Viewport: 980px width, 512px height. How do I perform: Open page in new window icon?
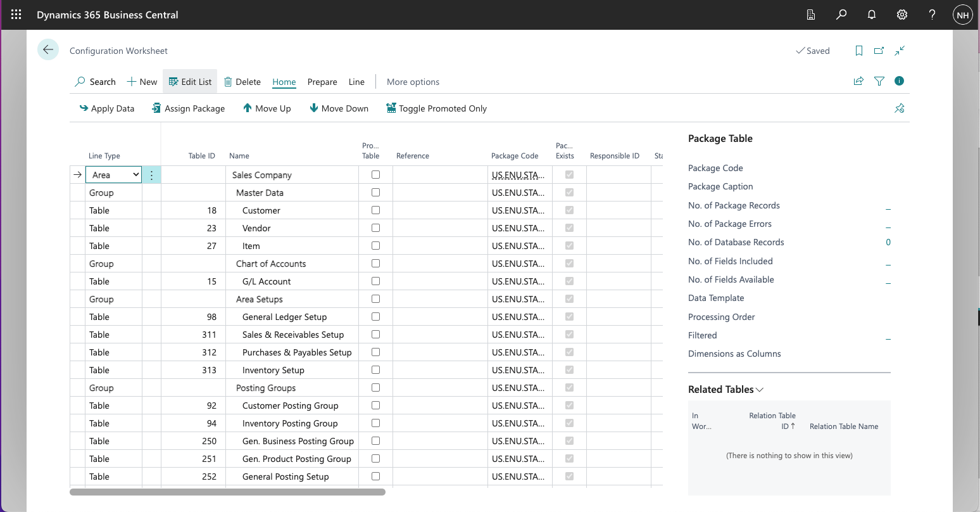pos(879,51)
